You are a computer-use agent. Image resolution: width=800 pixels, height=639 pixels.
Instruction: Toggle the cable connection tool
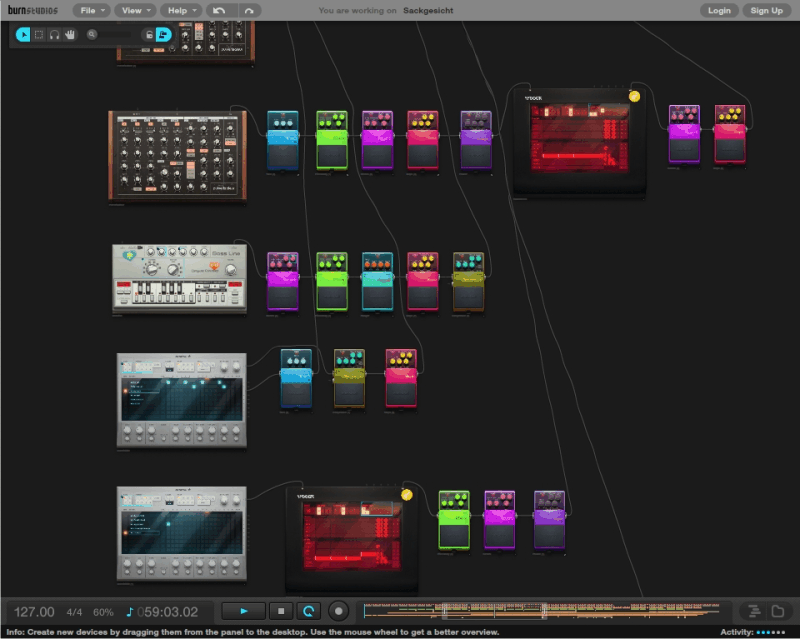point(163,35)
